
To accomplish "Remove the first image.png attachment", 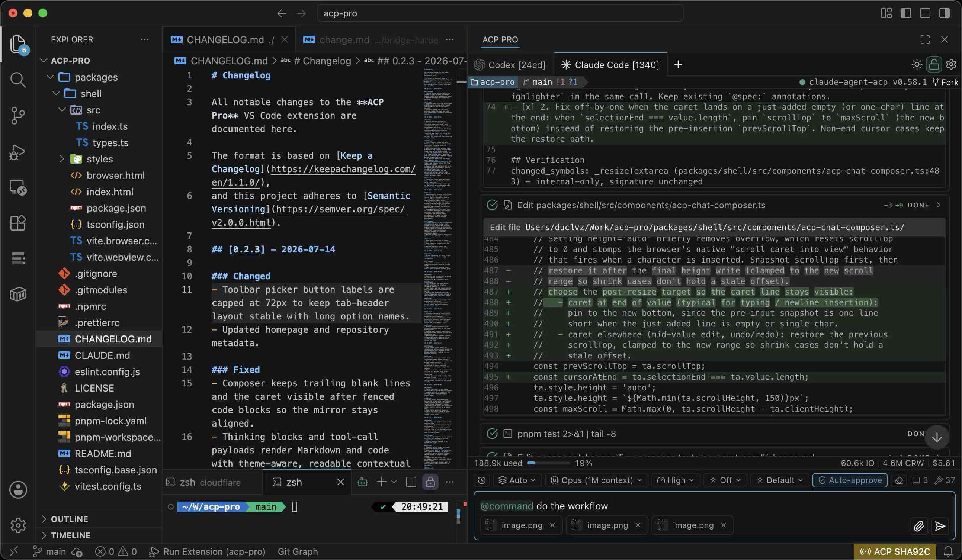I will [552, 525].
